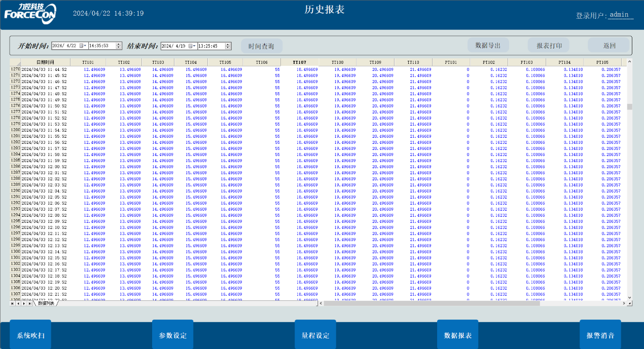Viewport: 644px width, 349px height.
Task: Click vertical scrollbar up arrow
Action: tap(630, 62)
